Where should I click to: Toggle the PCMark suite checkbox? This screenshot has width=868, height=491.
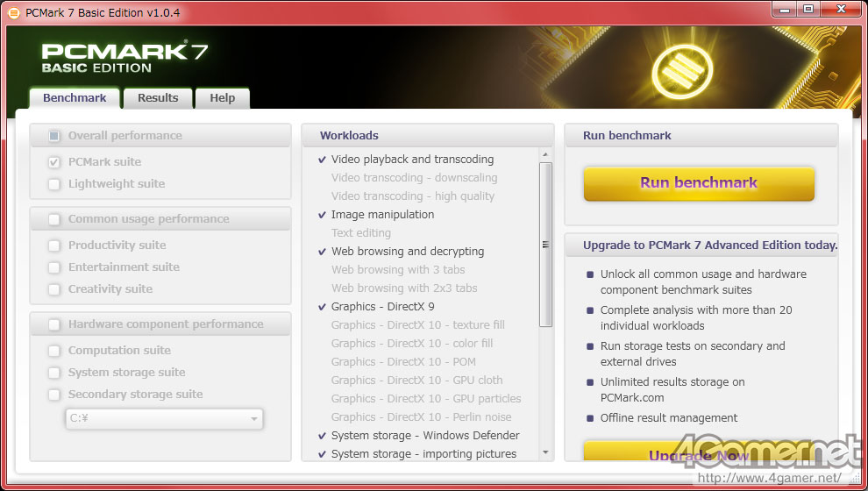54,162
